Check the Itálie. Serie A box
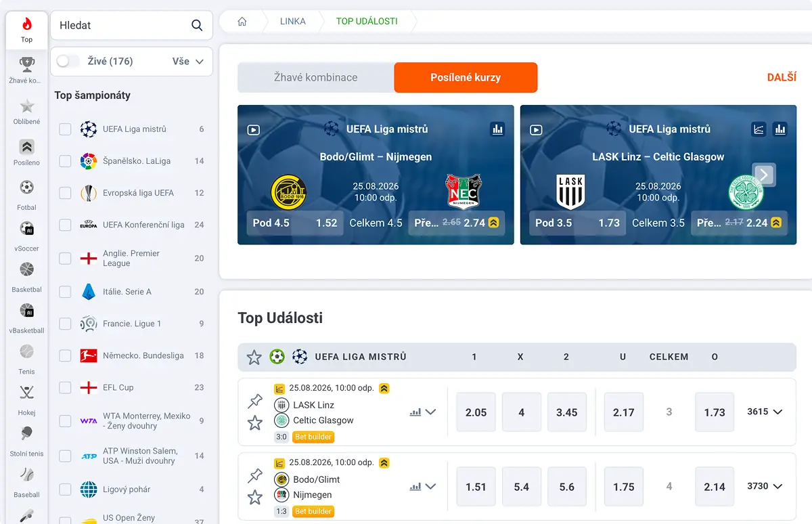 (x=65, y=292)
